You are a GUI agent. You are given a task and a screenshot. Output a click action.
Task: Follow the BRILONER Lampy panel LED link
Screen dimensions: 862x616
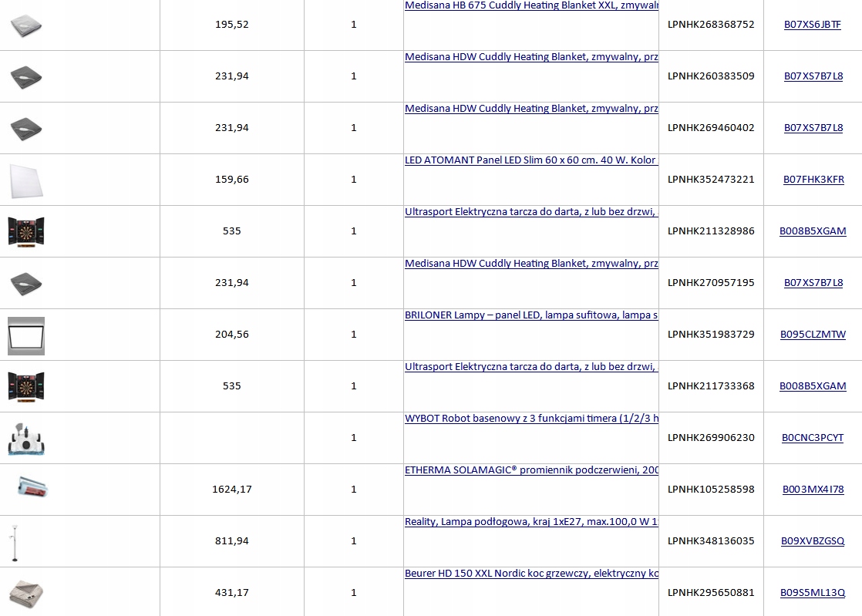click(531, 315)
